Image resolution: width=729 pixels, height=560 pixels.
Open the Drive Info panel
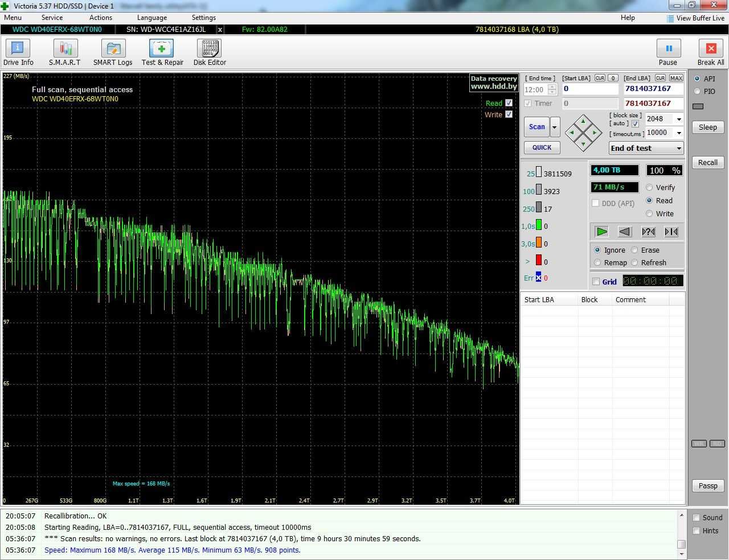point(18,53)
